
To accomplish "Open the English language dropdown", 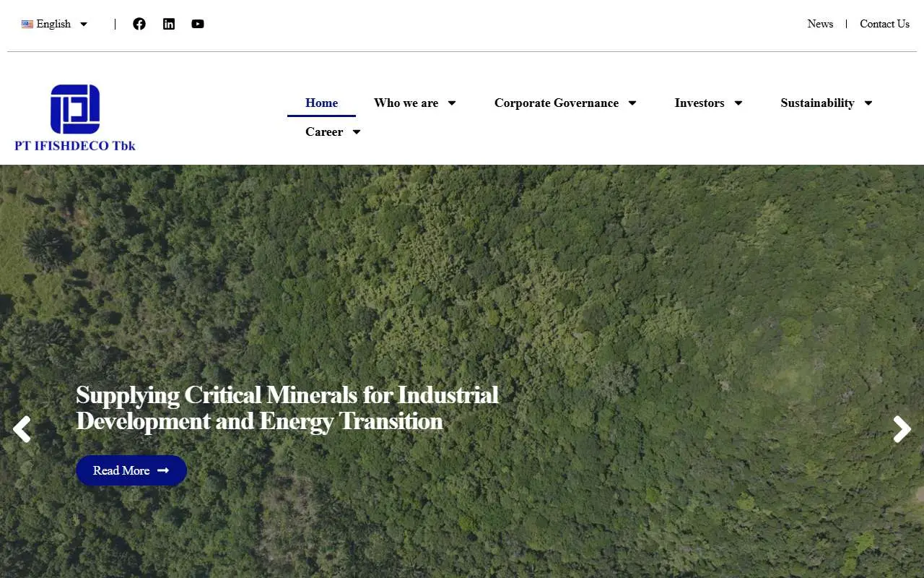I will 55,24.
